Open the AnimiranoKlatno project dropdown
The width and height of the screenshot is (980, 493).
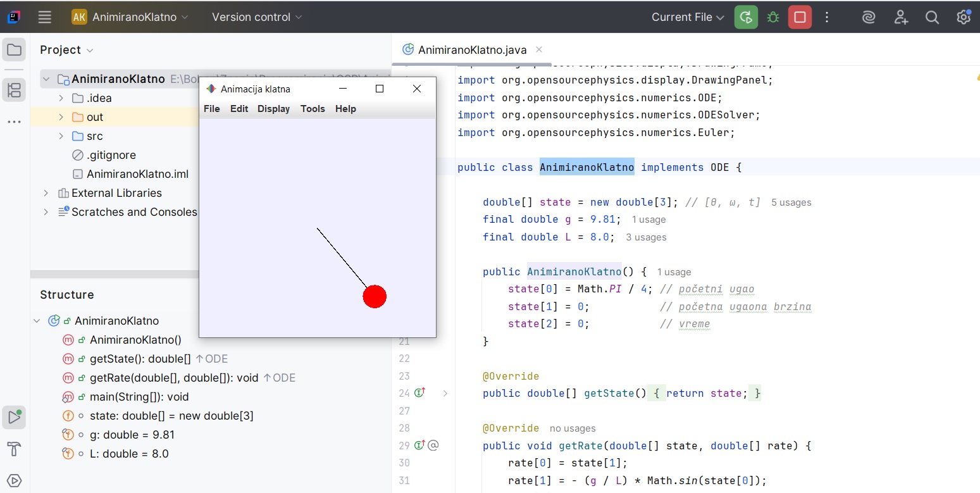click(x=131, y=17)
